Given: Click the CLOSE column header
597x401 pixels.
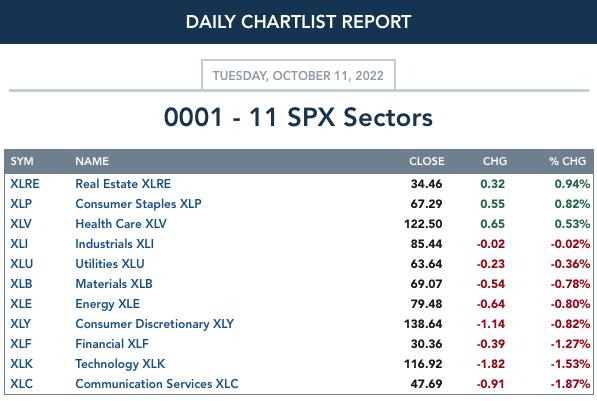Looking at the screenshot, I should click(426, 161).
